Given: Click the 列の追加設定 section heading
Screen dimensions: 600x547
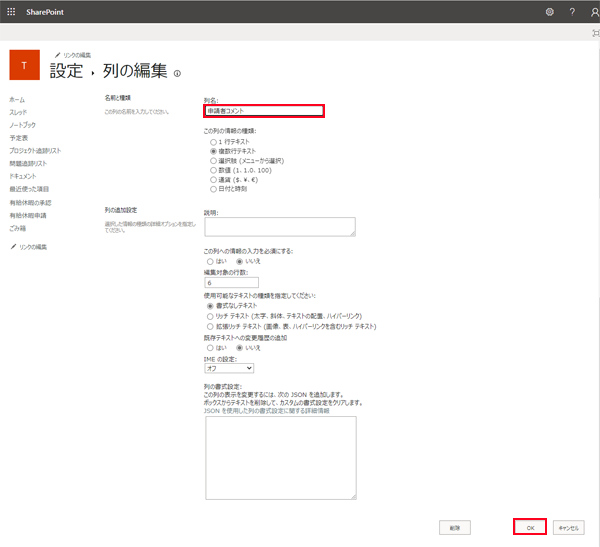Looking at the screenshot, I should 121,210.
